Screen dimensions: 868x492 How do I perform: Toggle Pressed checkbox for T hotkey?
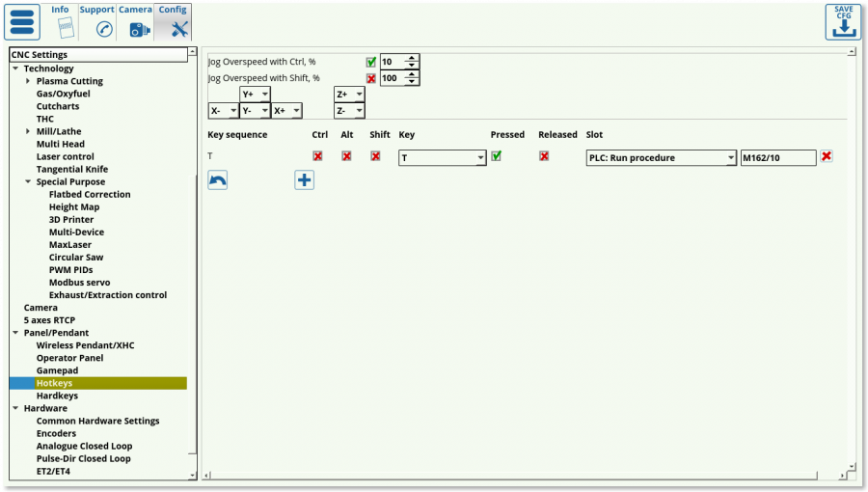click(496, 156)
